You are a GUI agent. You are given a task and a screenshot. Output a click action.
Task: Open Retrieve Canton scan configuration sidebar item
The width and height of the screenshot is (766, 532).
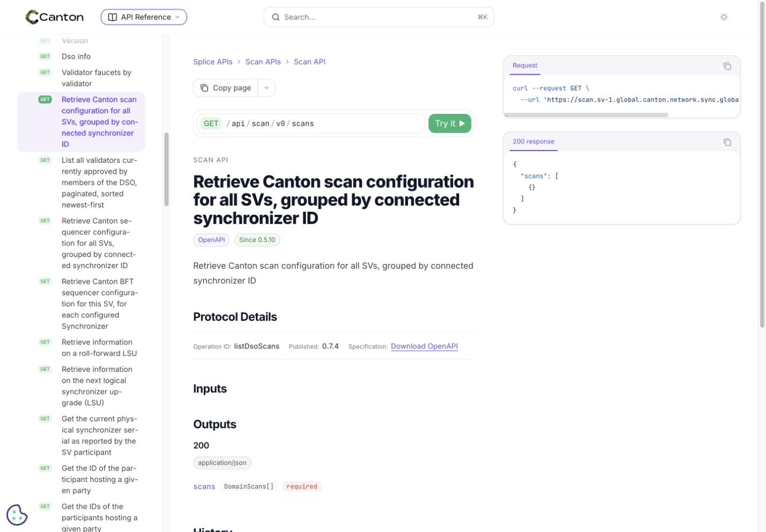pyautogui.click(x=81, y=122)
